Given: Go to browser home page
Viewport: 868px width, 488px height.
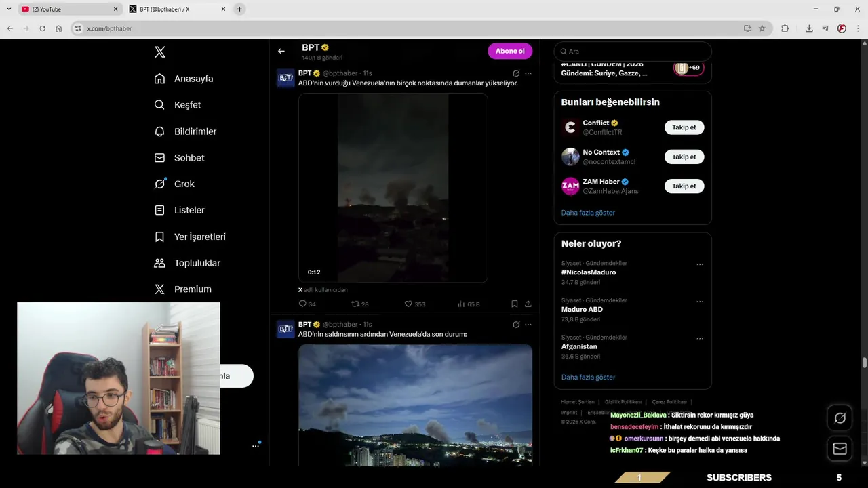Looking at the screenshot, I should [59, 28].
